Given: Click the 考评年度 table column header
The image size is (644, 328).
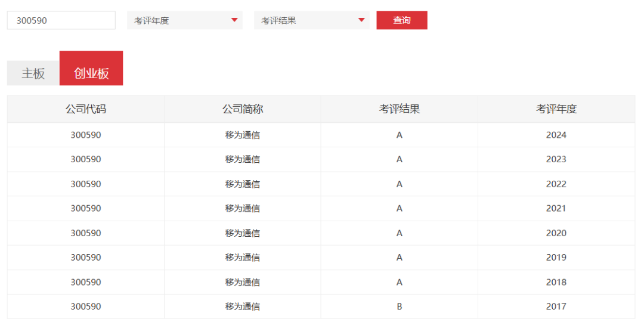Looking at the screenshot, I should [556, 109].
